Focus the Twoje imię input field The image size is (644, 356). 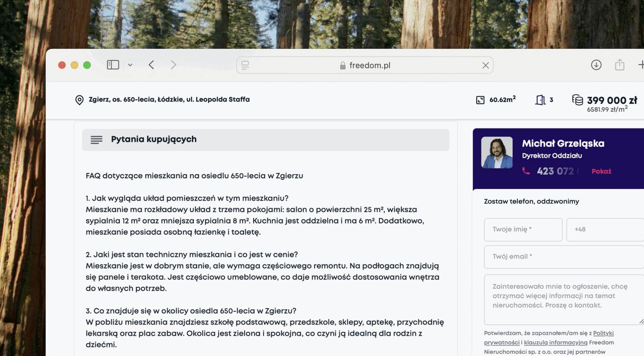point(523,230)
